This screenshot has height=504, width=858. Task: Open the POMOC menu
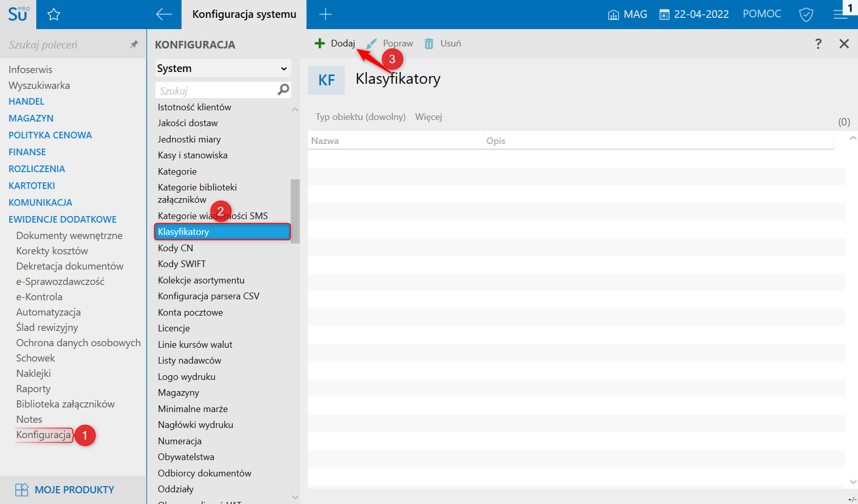(x=762, y=14)
